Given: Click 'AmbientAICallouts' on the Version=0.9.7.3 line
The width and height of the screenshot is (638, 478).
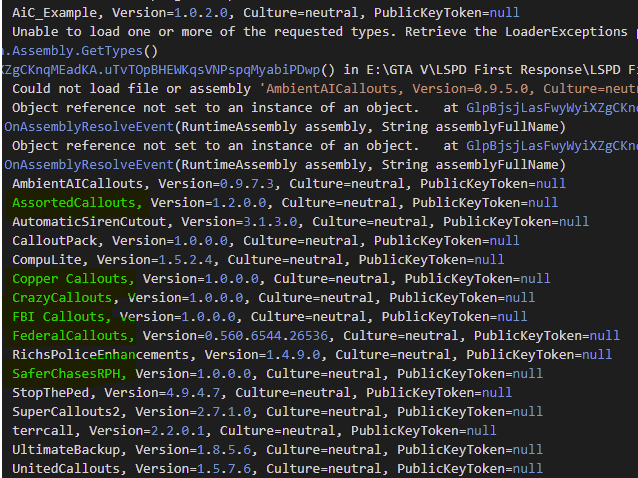Looking at the screenshot, I should pyautogui.click(x=77, y=183).
